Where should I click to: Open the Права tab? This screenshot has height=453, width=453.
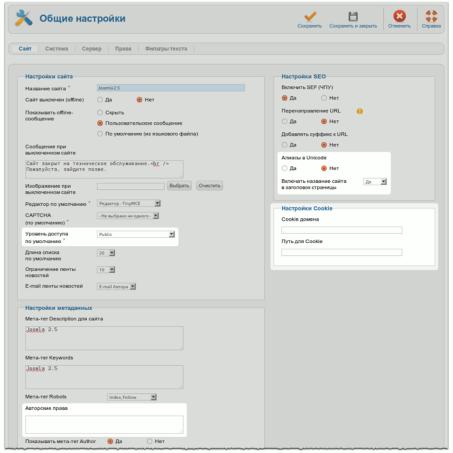[x=123, y=49]
